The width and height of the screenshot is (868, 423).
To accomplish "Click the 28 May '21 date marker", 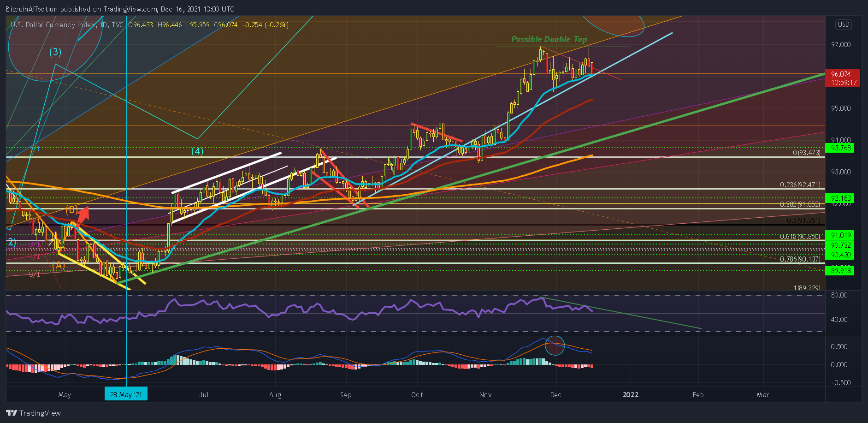I will coord(126,394).
